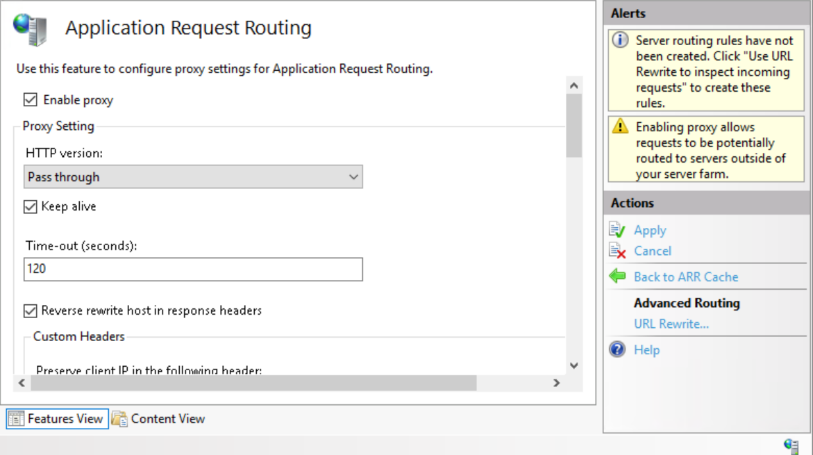Toggle the Enable proxy checkbox

(30, 99)
